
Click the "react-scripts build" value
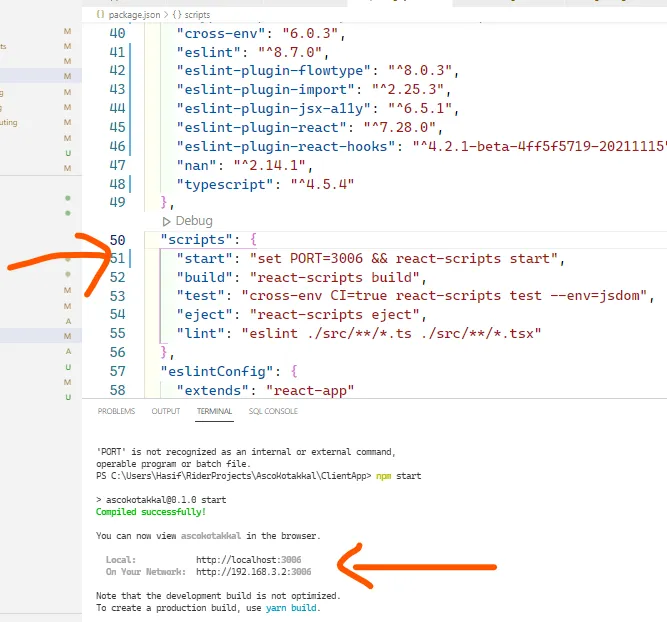click(335, 277)
